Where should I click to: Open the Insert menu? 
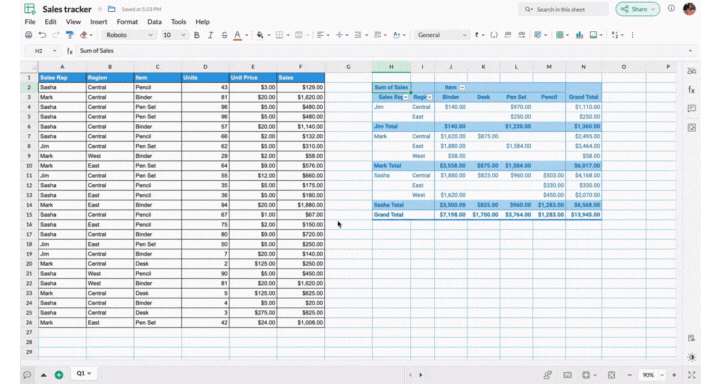coord(98,22)
